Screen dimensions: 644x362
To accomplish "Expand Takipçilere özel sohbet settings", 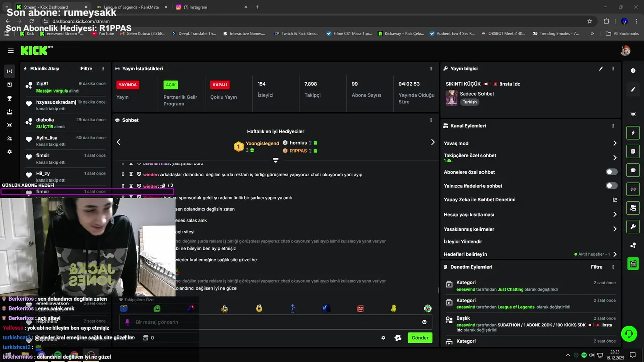I will coord(615,158).
